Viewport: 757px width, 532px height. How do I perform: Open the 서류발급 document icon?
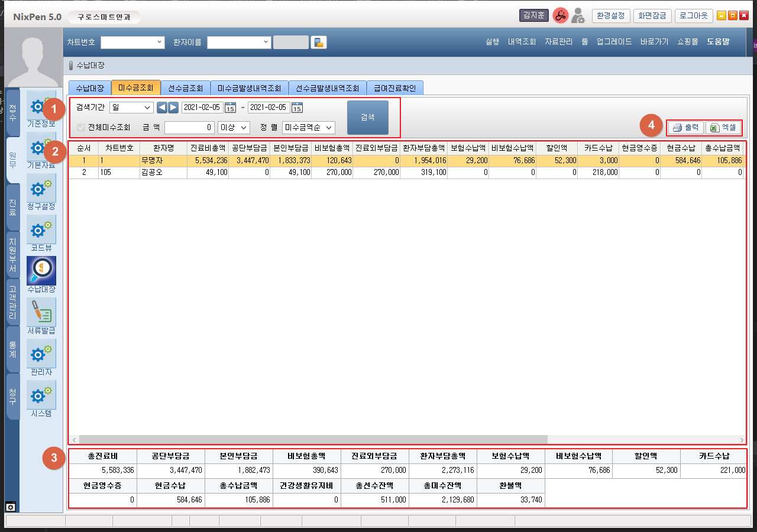coord(41,312)
